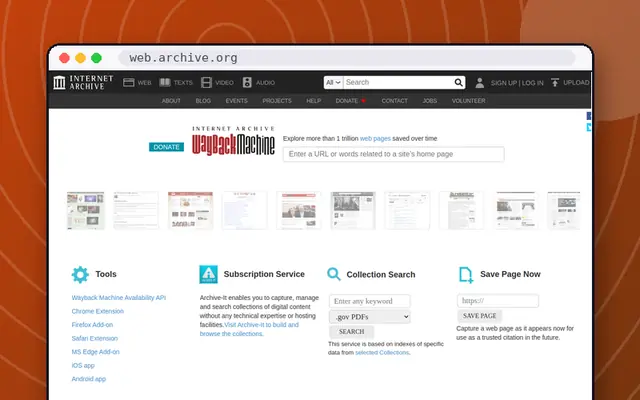The height and width of the screenshot is (400, 640).
Task: Open the fifth archived site thumbnail
Action: [x=299, y=211]
